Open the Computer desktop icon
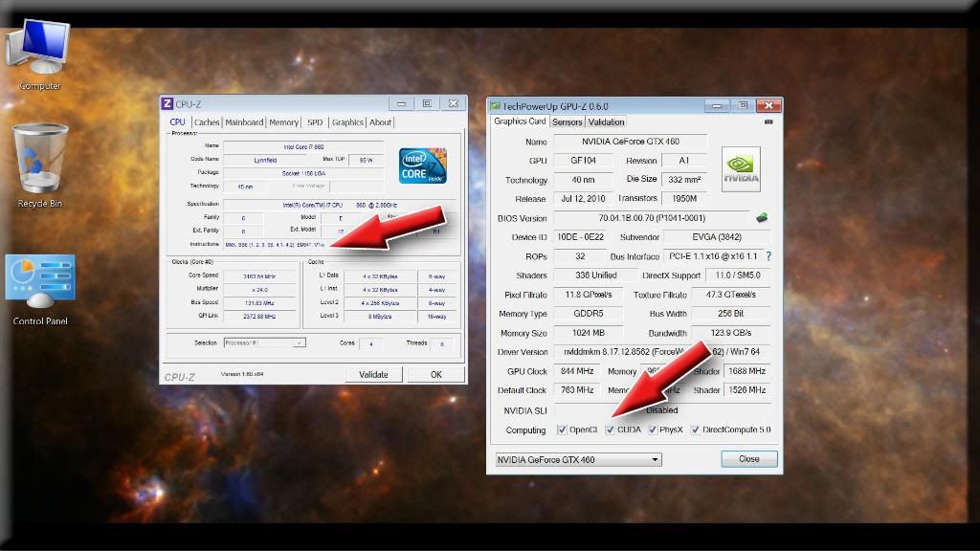Image resolution: width=980 pixels, height=551 pixels. point(38,55)
